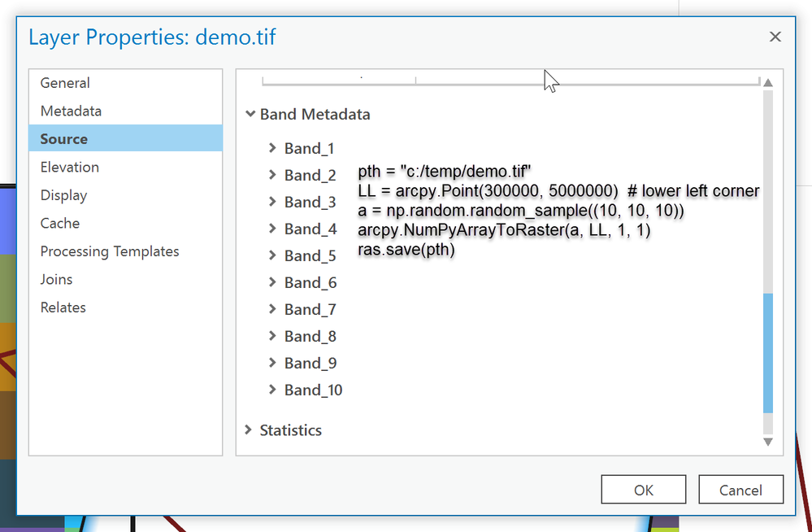Viewport: 812px width, 532px height.
Task: Expand the Band_10 chevron
Action: (x=273, y=390)
